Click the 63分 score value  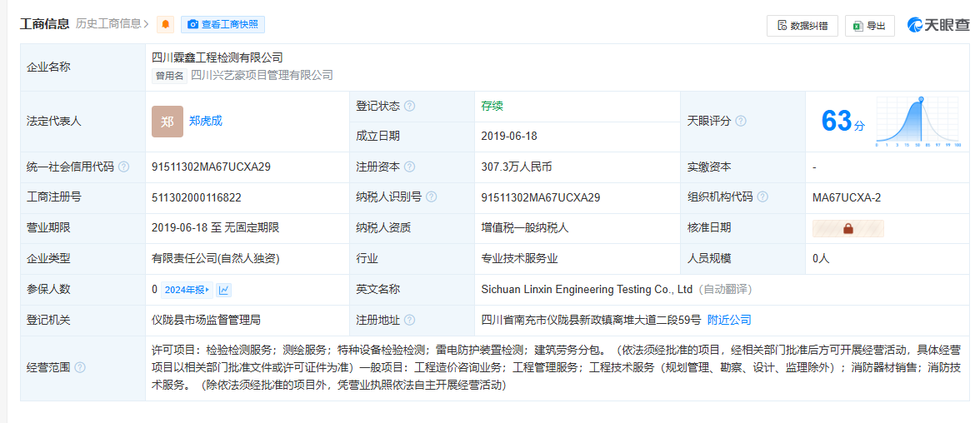point(843,122)
